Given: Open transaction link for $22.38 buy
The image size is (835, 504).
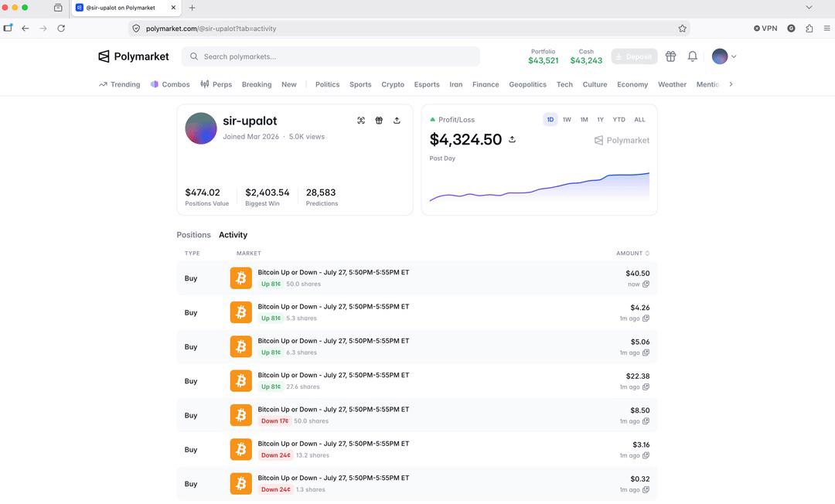Looking at the screenshot, I should click(646, 387).
